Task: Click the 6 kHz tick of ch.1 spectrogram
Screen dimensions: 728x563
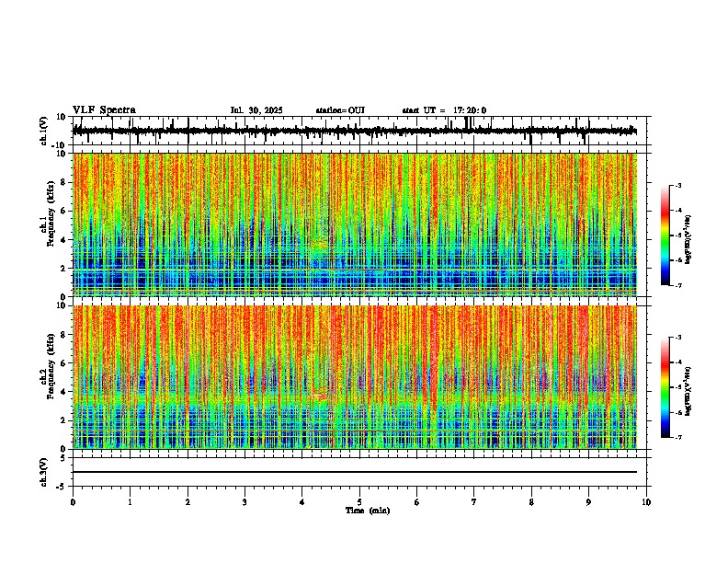Action: (63, 211)
